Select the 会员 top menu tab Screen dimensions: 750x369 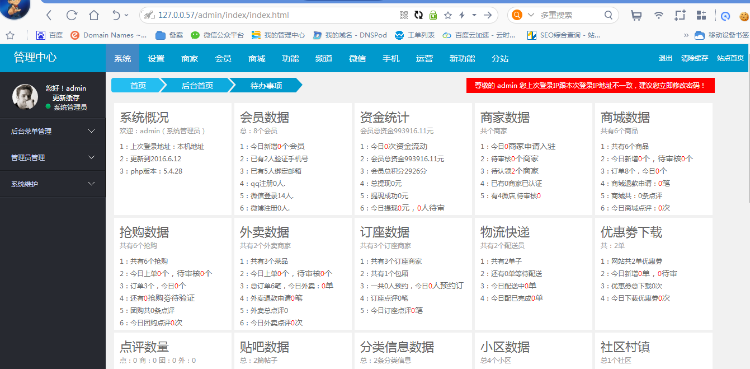(223, 58)
